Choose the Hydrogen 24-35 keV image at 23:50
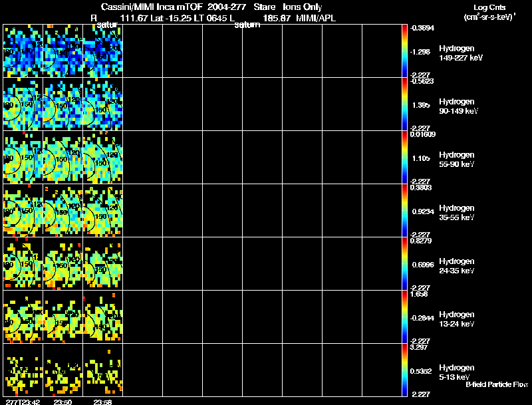Image resolution: width=532 pixels, height=405 pixels. tap(63, 264)
